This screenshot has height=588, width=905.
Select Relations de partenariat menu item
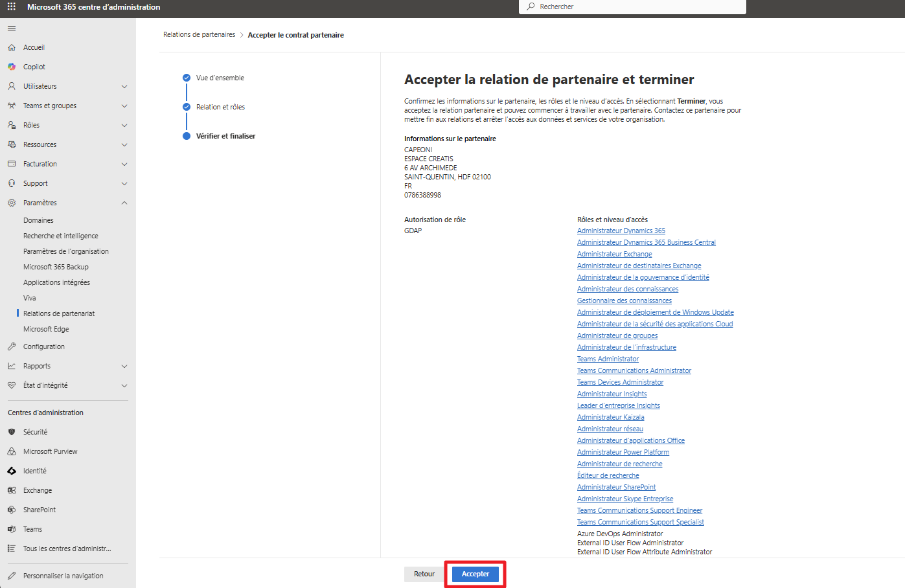[x=59, y=313]
